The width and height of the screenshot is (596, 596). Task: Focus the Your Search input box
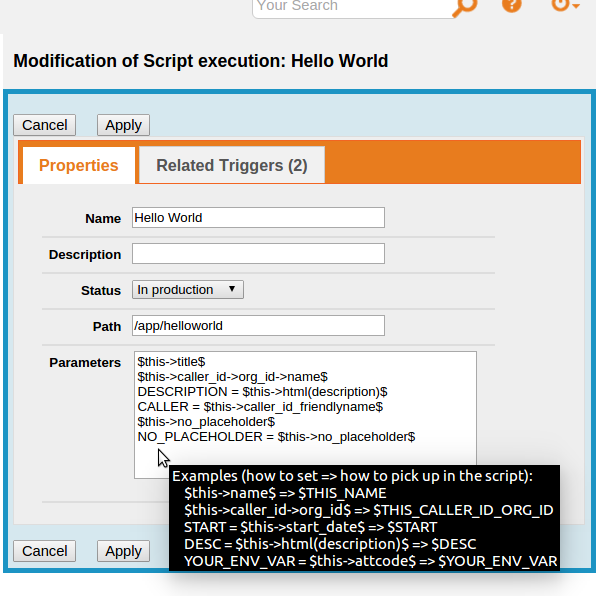tap(352, 7)
